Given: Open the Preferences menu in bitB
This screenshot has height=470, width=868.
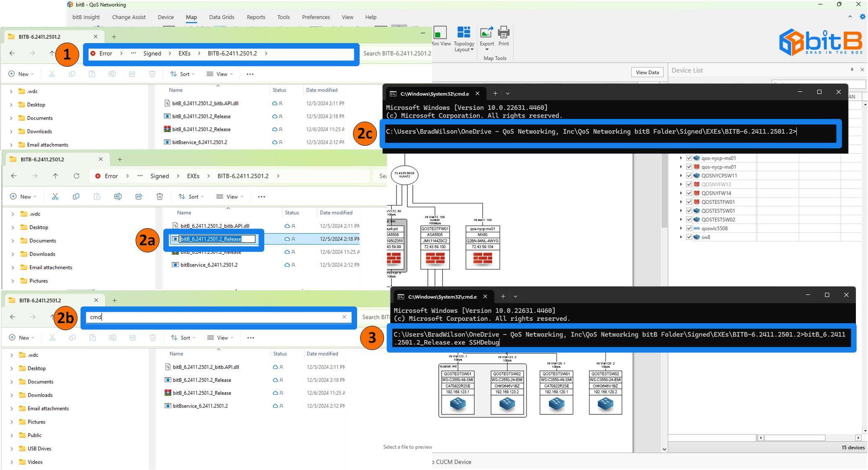Looking at the screenshot, I should [316, 17].
